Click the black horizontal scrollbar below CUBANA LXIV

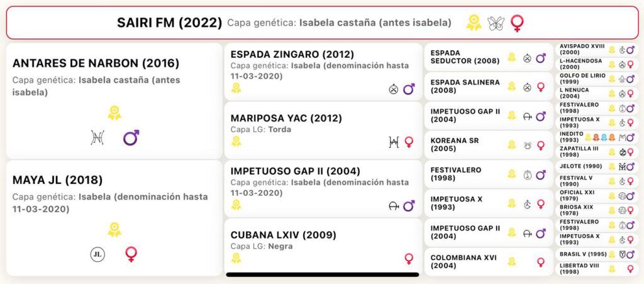click(323, 275)
